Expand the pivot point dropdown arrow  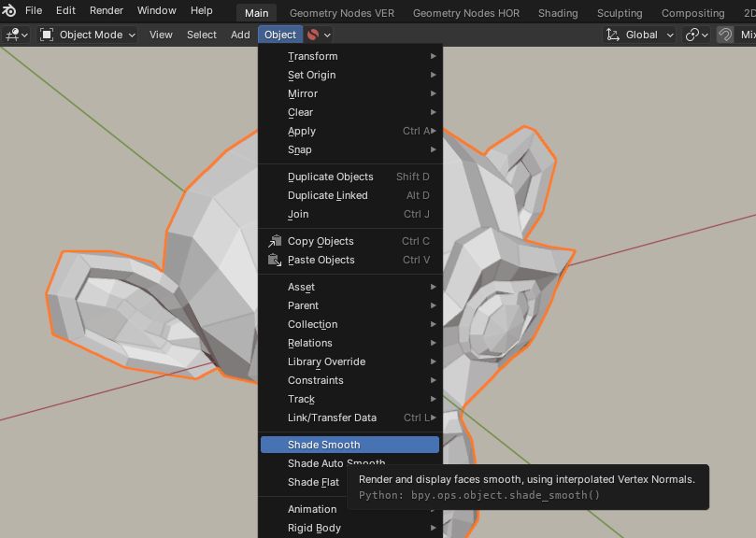pyautogui.click(x=705, y=35)
